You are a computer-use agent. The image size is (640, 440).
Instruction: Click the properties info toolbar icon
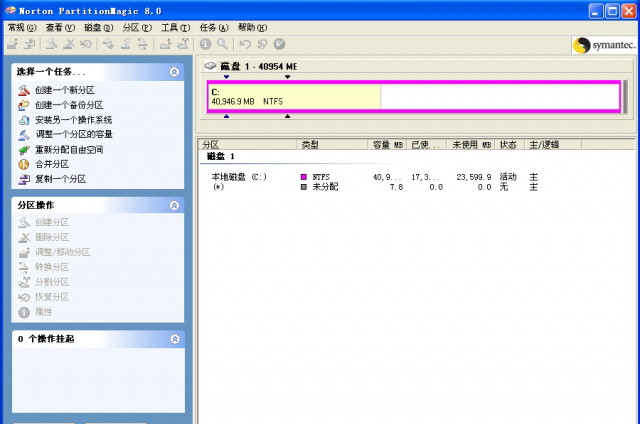205,44
